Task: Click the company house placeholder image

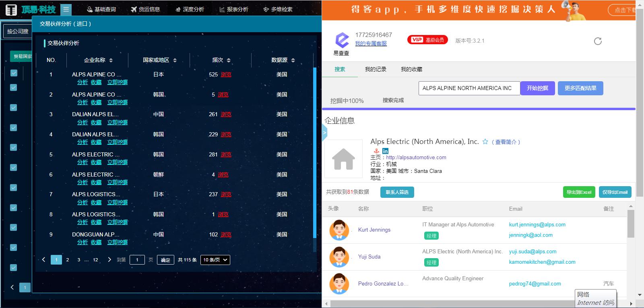Action: pos(343,158)
